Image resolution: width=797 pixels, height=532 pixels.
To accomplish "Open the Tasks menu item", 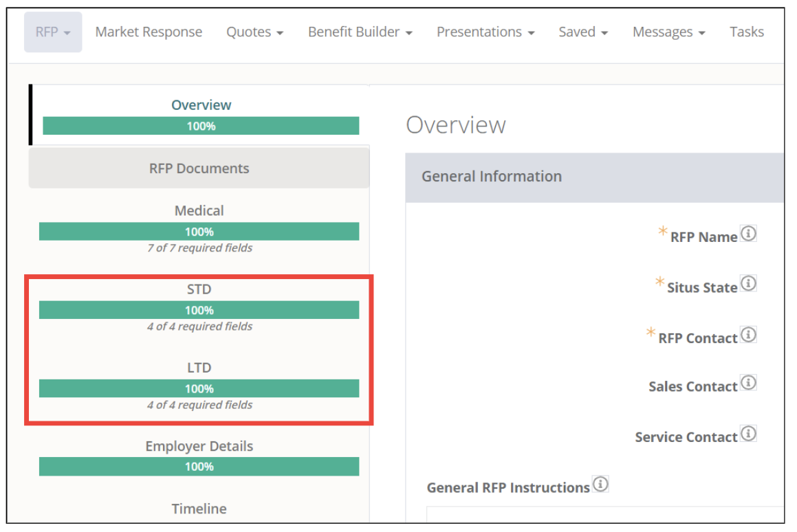I will click(x=746, y=32).
